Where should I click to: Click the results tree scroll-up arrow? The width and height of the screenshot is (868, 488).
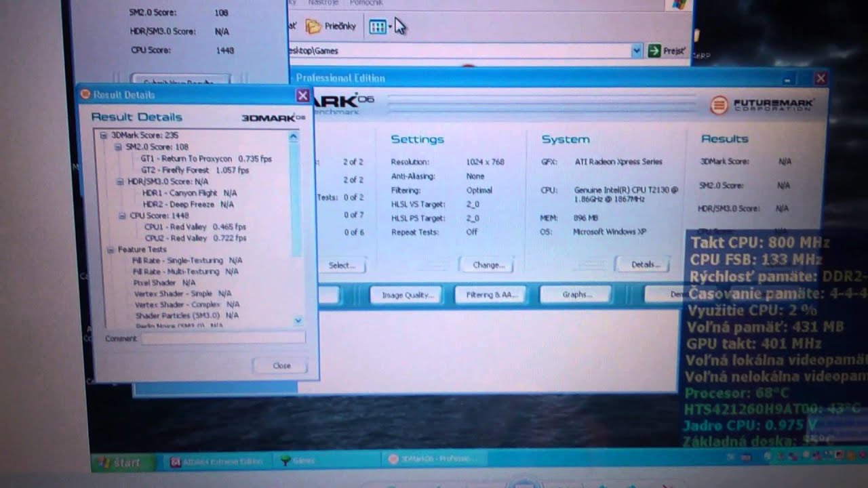pyautogui.click(x=294, y=136)
